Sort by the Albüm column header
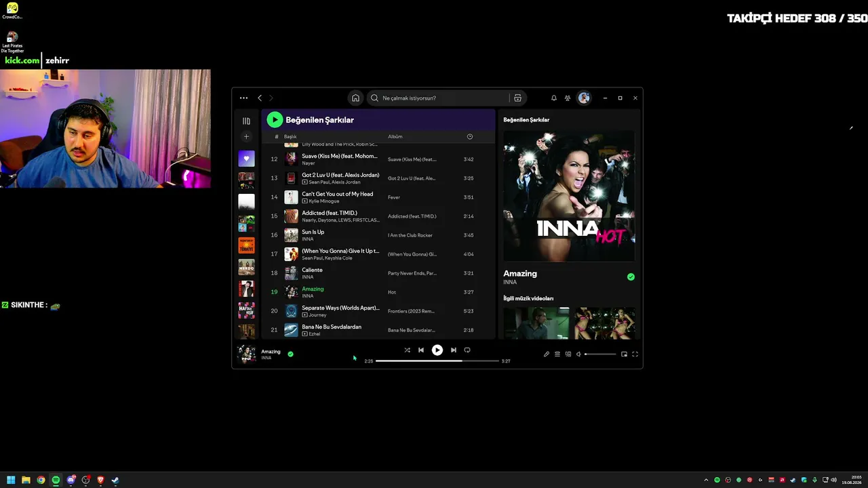868x488 pixels. pos(395,136)
